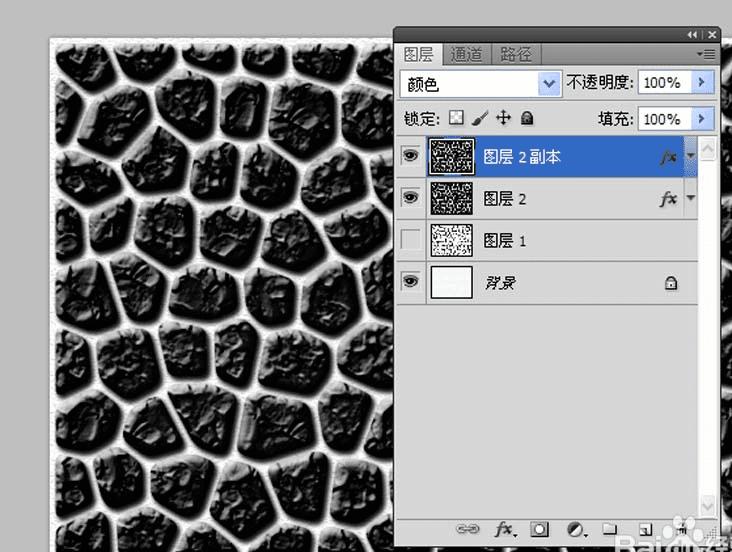Viewport: 732px width, 552px height.
Task: Click the link layers chain icon
Action: pyautogui.click(x=467, y=529)
